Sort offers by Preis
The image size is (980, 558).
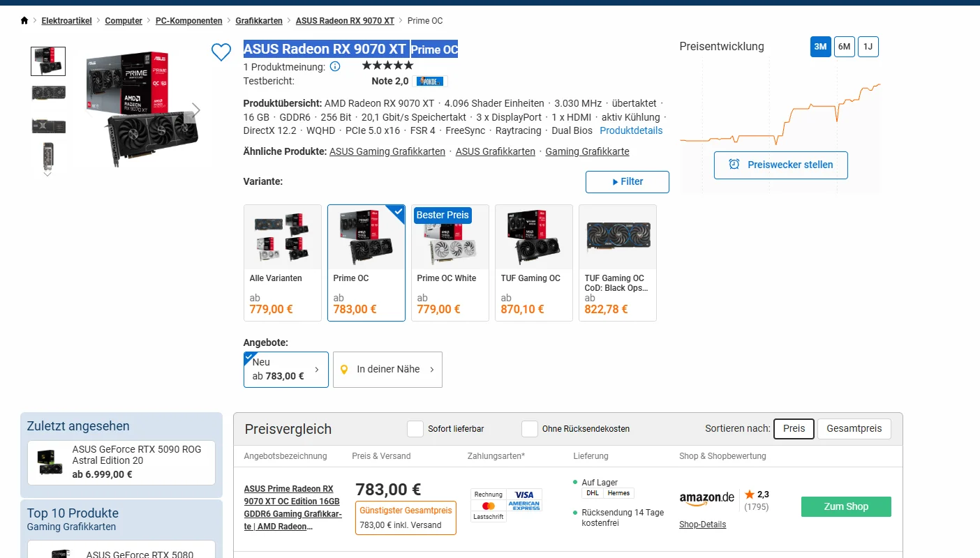pos(794,429)
